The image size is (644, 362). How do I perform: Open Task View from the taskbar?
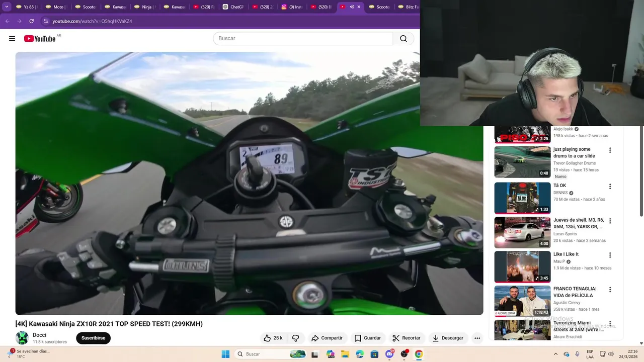(315, 354)
